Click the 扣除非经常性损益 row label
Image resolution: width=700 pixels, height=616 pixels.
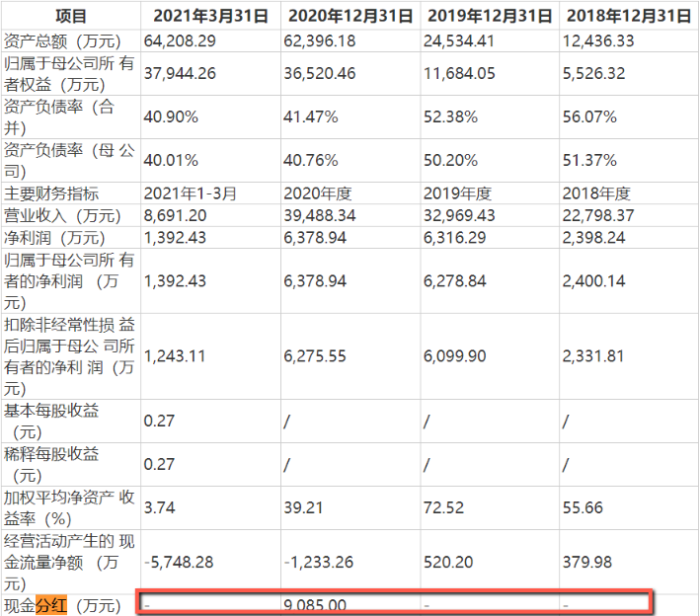coord(69,356)
